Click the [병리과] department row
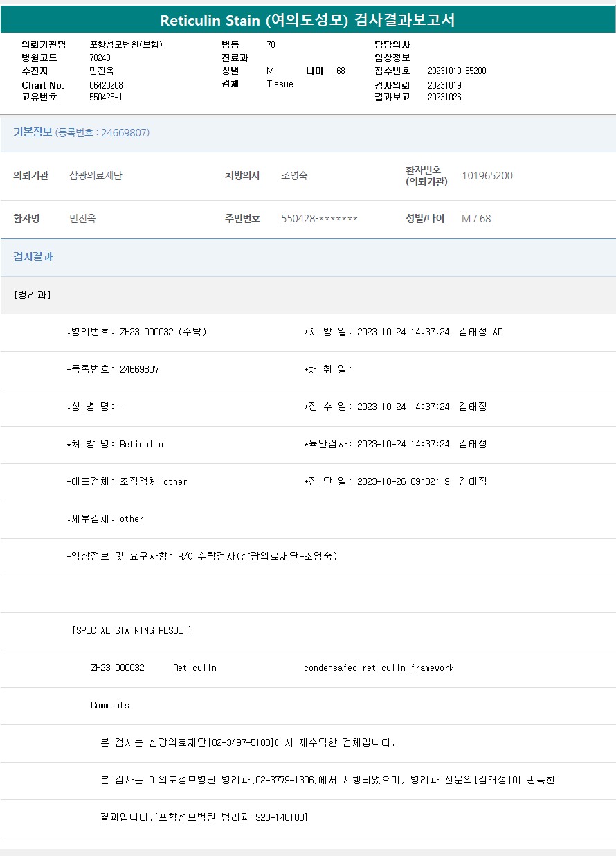The image size is (616, 856). tap(33, 295)
